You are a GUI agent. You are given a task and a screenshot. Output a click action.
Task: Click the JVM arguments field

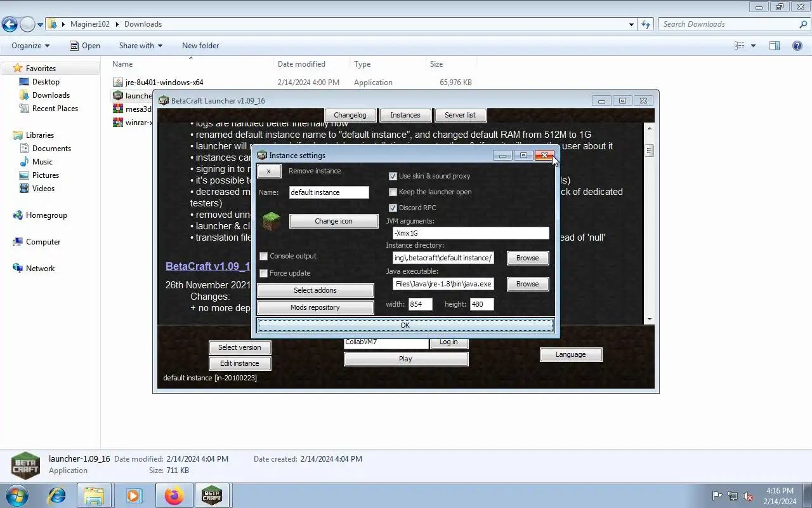471,233
